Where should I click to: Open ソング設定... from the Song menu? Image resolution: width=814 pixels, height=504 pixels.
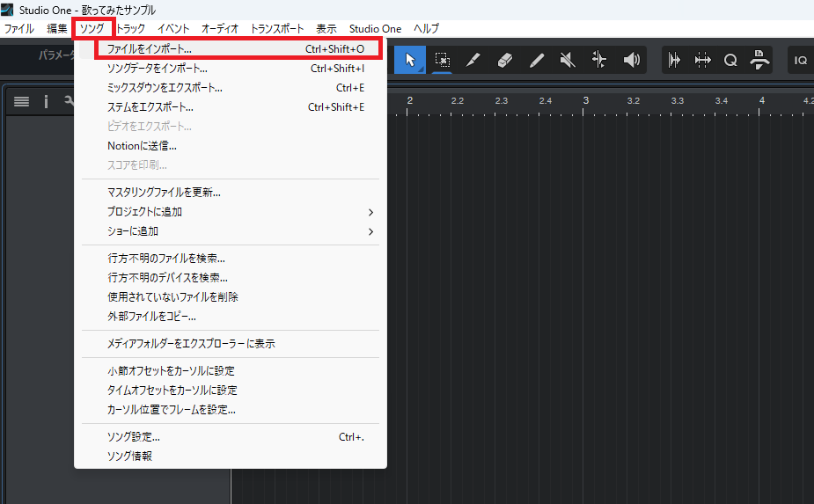[134, 437]
